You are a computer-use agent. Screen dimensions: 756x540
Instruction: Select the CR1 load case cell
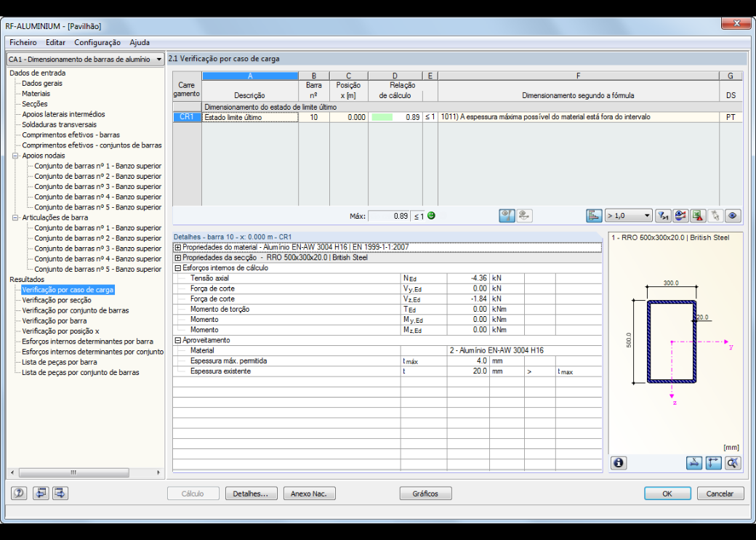click(x=187, y=117)
